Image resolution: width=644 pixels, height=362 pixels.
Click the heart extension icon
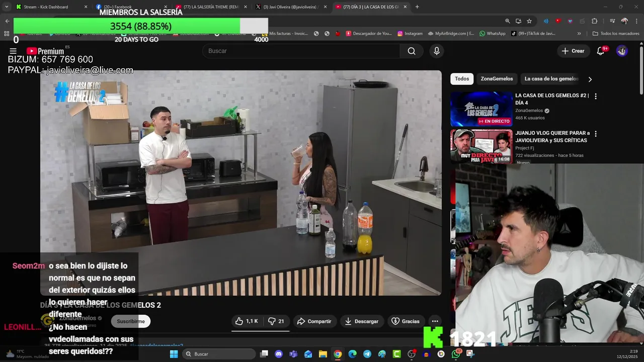click(x=570, y=21)
